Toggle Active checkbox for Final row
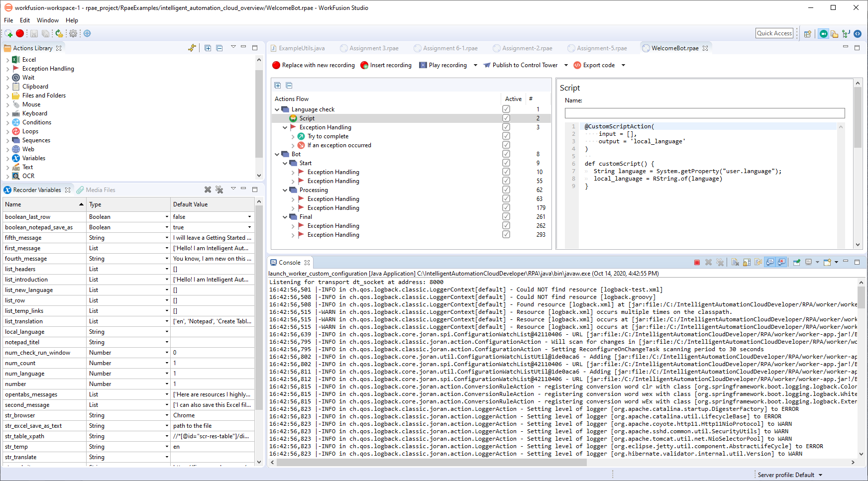Viewport: 868px width, 481px height. point(506,216)
